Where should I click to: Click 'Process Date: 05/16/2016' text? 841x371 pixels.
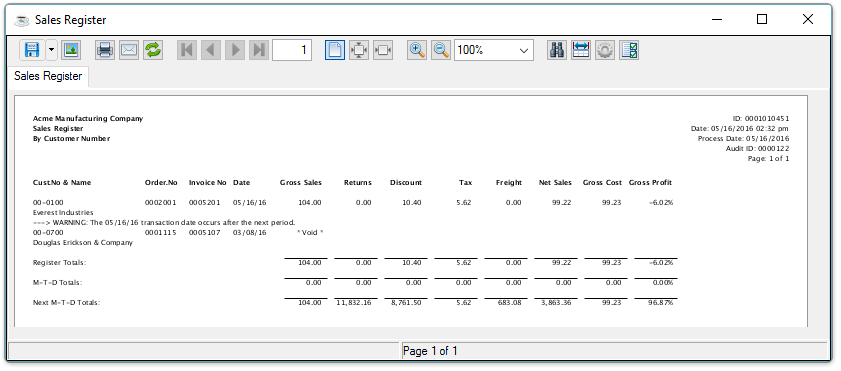pyautogui.click(x=743, y=139)
